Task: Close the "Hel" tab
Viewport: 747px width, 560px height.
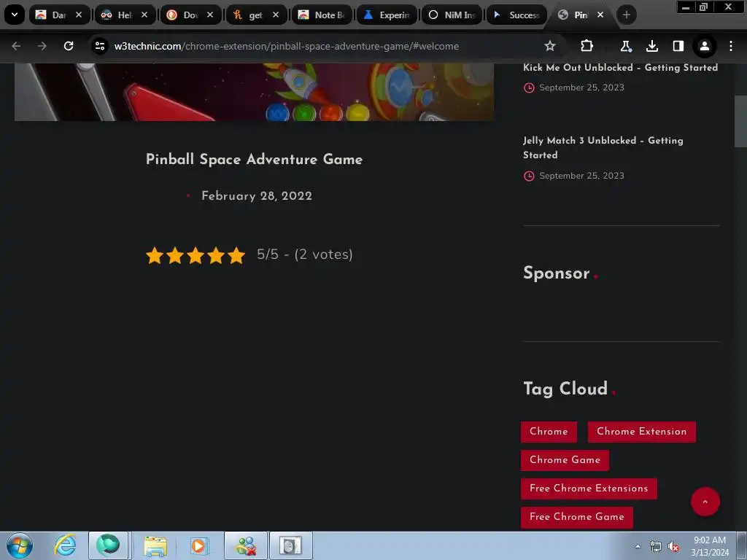Action: (x=144, y=15)
